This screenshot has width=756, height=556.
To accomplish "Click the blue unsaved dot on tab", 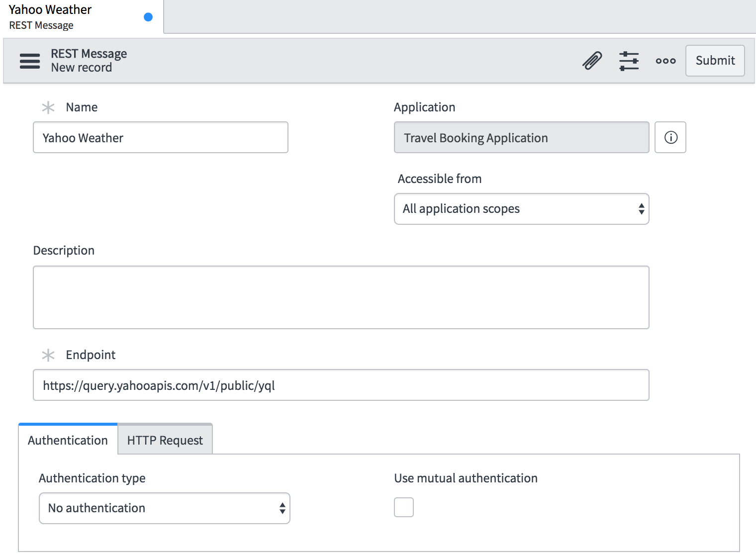I will pos(148,17).
